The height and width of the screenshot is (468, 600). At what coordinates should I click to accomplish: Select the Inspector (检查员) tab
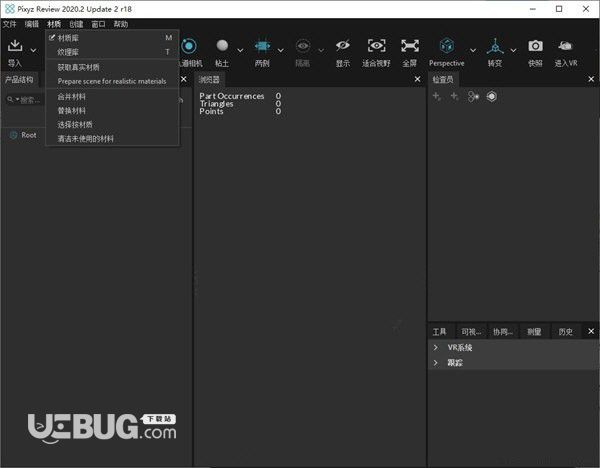point(443,80)
